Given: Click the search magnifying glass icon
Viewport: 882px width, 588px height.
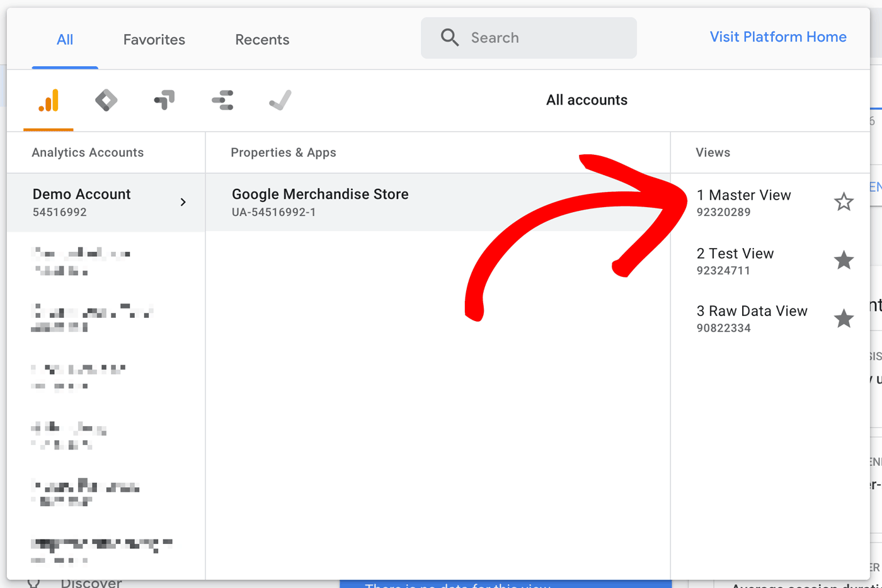Looking at the screenshot, I should point(449,37).
